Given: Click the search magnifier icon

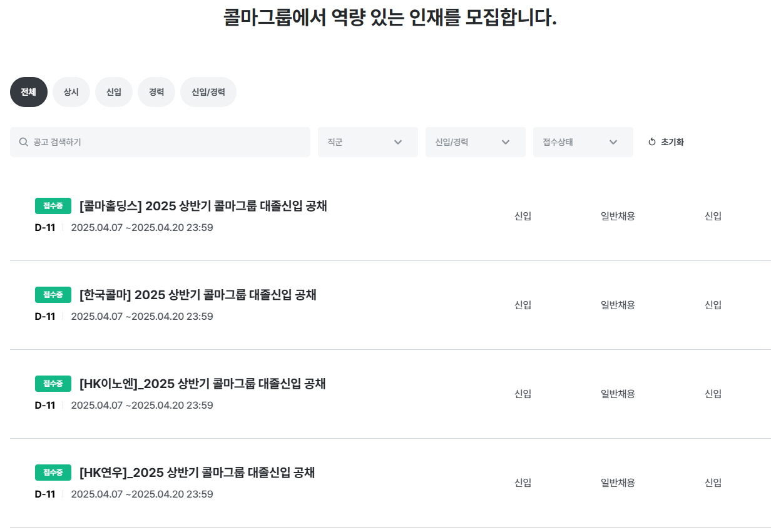Looking at the screenshot, I should click(x=23, y=142).
